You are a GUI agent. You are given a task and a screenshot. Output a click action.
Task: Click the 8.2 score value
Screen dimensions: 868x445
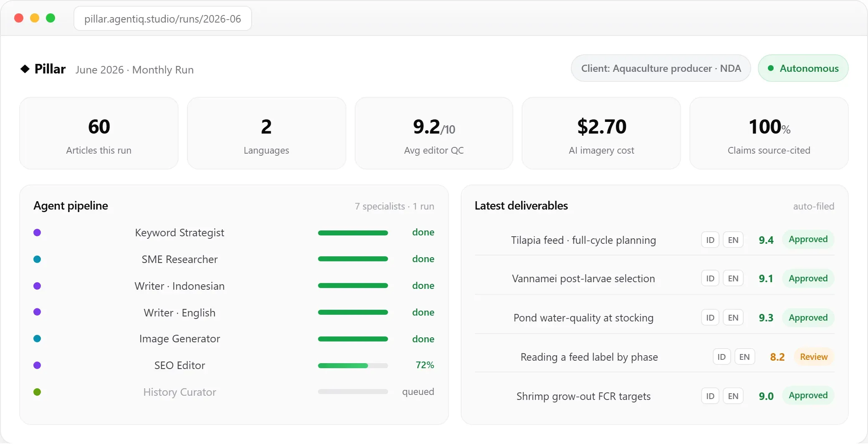[777, 357]
